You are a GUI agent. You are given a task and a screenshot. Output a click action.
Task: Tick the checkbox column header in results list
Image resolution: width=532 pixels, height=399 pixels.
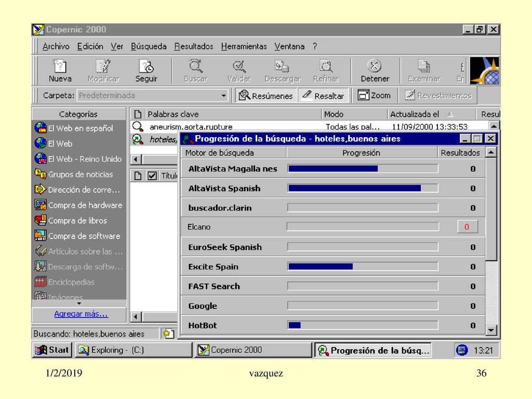point(152,176)
